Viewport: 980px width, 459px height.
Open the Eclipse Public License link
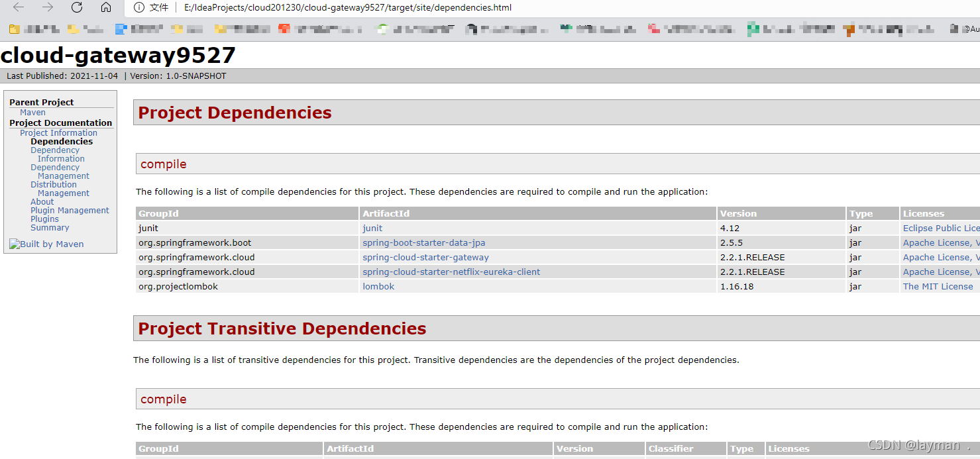pyautogui.click(x=941, y=228)
